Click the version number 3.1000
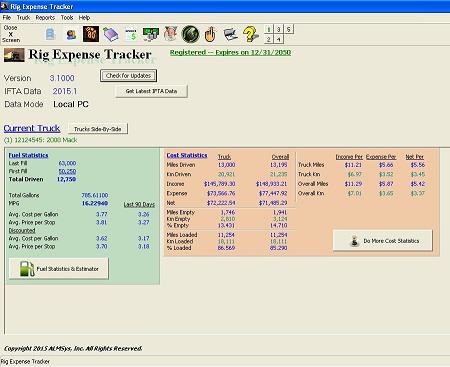Screen dimensions: 450x367 click(x=62, y=78)
